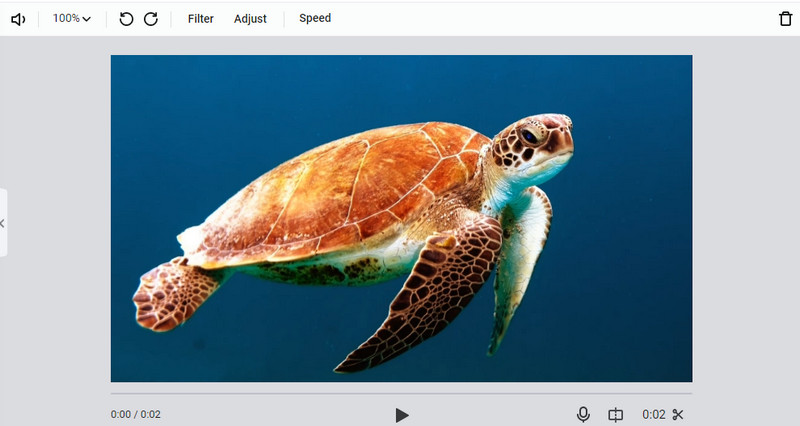
Task: Click the split clip icon
Action: 616,414
